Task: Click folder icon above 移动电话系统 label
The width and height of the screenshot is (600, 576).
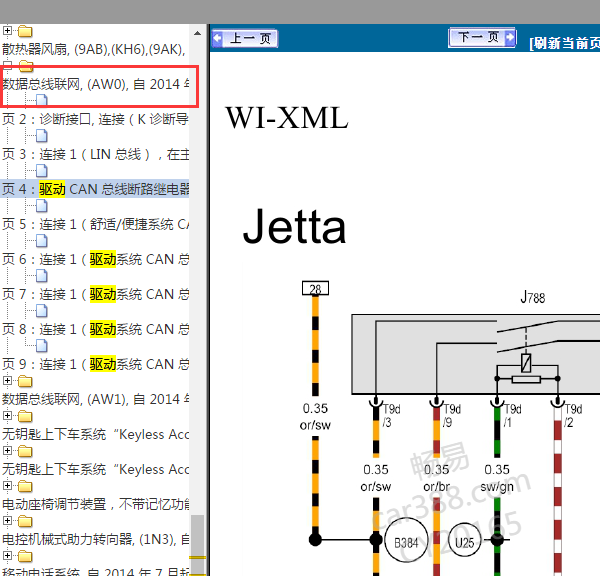Action: point(25,556)
